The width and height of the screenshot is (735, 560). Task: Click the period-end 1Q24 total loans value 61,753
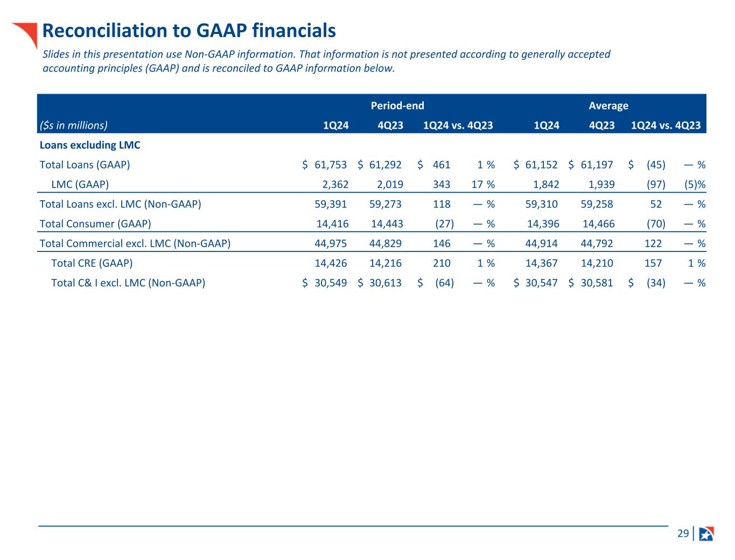(x=331, y=165)
